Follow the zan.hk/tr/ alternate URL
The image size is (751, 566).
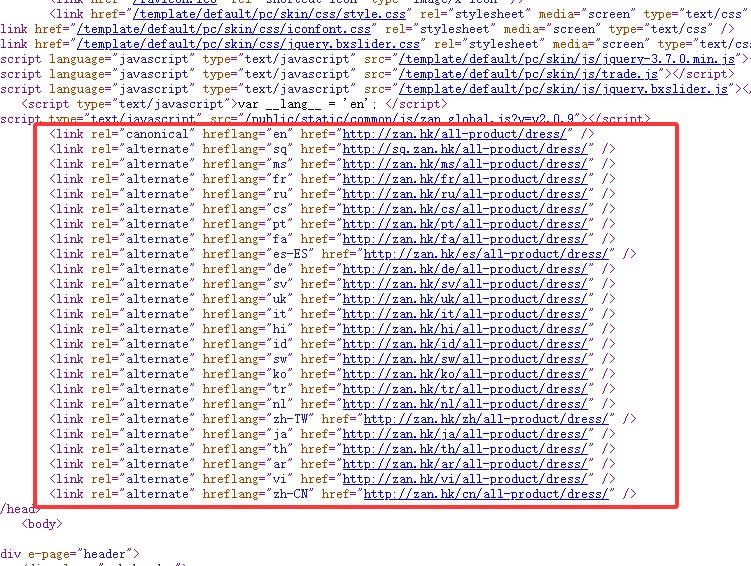coord(465,389)
